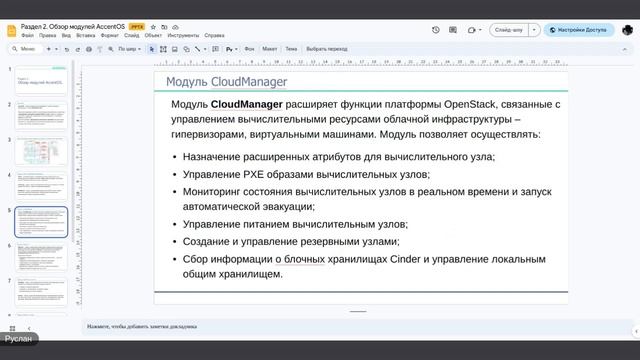640x360 pixels.
Task: Open the Правка menu
Action: pos(47,36)
